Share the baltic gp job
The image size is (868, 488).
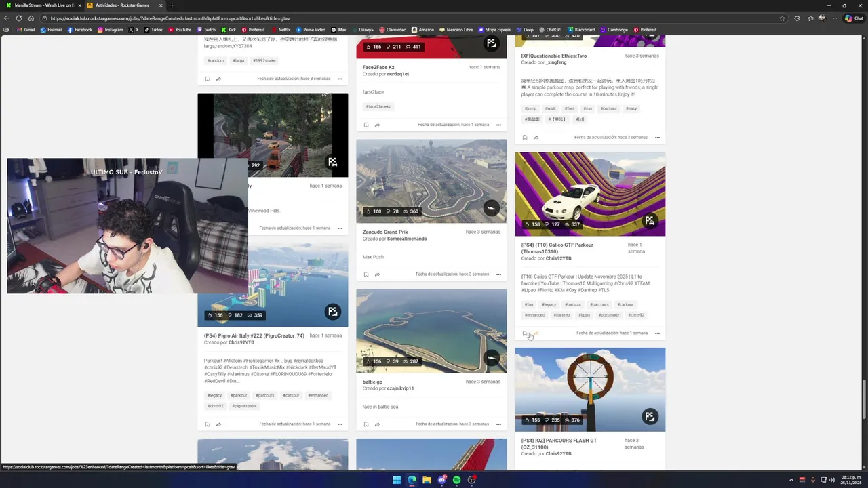[x=377, y=424]
